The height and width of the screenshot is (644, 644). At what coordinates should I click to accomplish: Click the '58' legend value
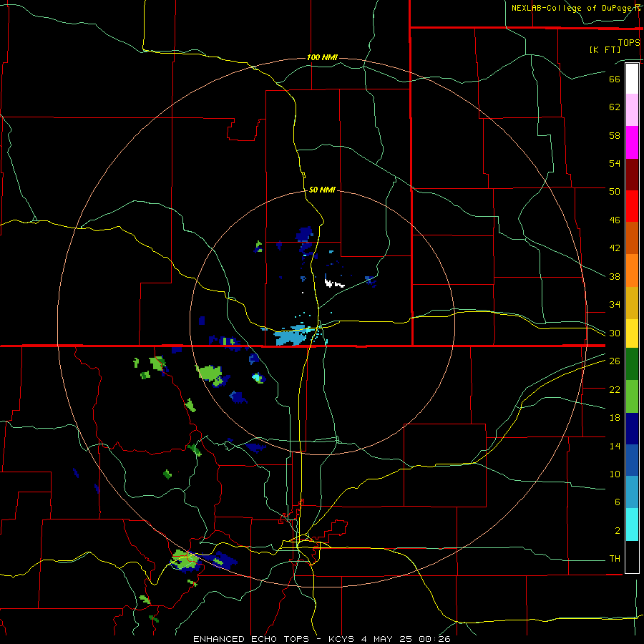click(615, 135)
